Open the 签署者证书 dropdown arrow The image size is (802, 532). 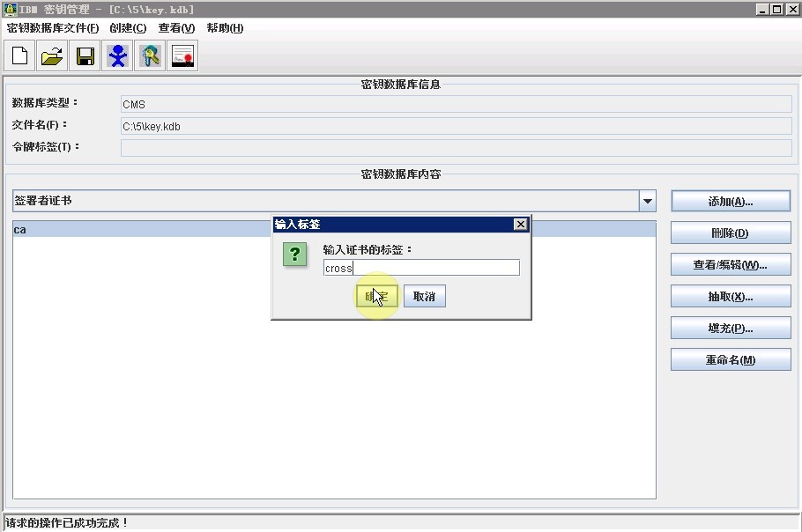coord(648,201)
